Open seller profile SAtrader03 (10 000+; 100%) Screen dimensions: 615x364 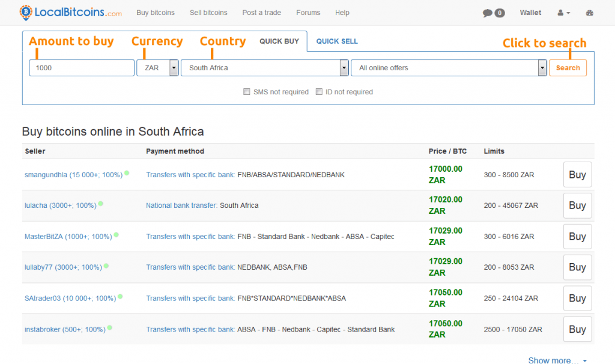point(70,299)
